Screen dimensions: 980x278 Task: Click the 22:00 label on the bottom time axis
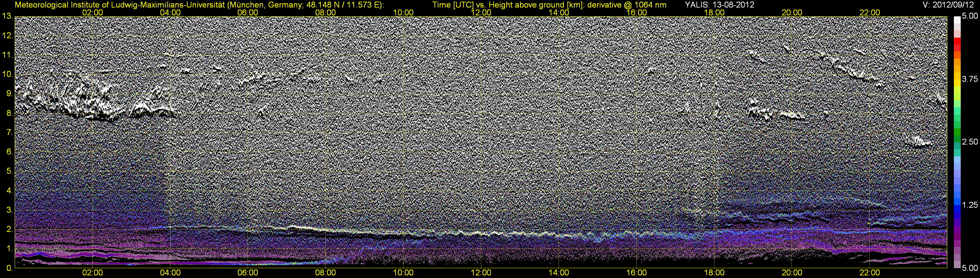tap(870, 273)
